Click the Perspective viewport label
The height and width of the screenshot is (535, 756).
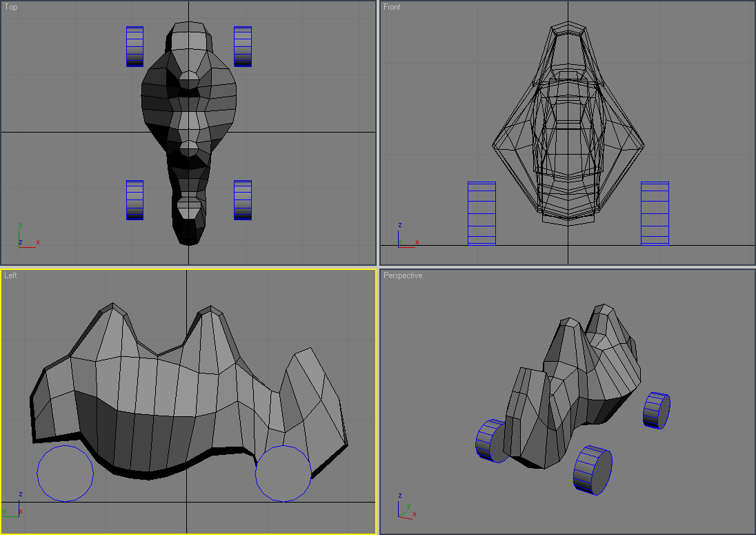pyautogui.click(x=403, y=275)
